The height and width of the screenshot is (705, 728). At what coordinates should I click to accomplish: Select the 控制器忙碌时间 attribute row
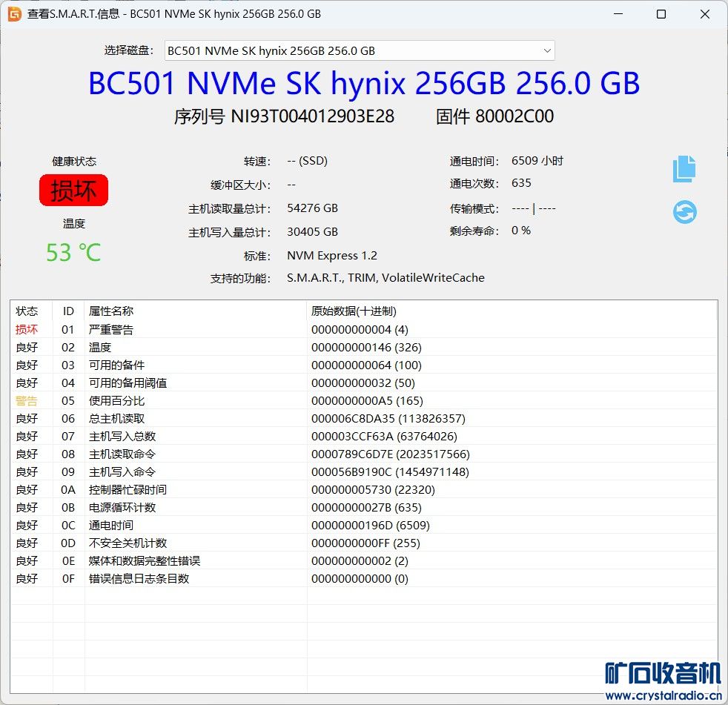pos(363,490)
